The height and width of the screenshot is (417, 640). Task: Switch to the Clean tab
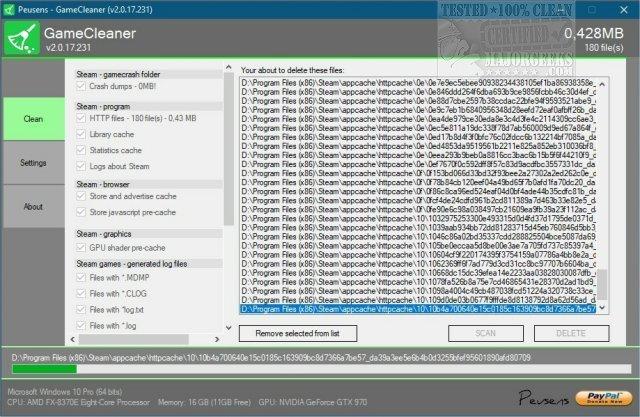click(x=33, y=118)
